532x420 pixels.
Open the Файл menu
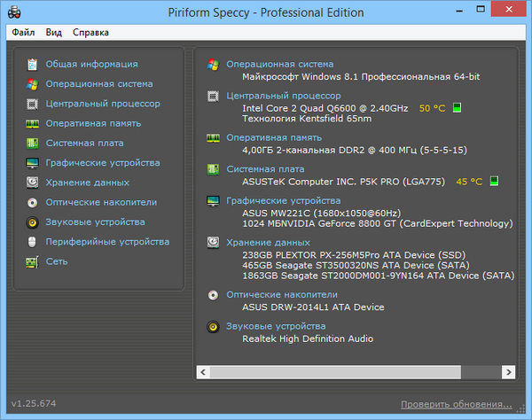(23, 33)
